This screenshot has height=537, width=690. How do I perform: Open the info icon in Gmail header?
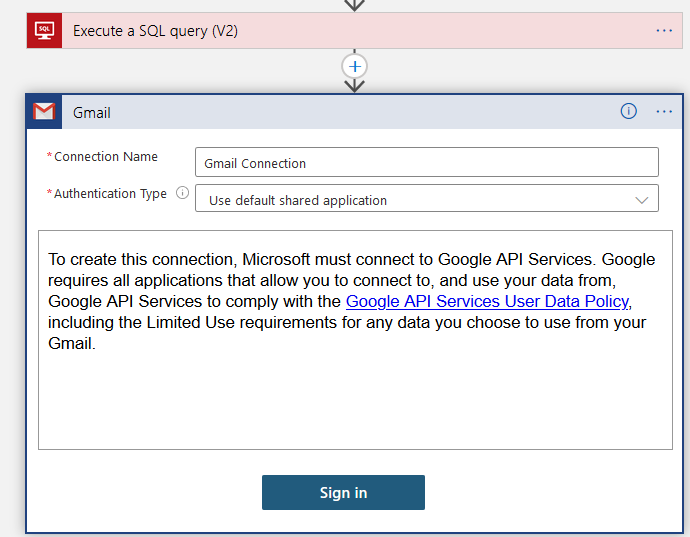coord(628,112)
